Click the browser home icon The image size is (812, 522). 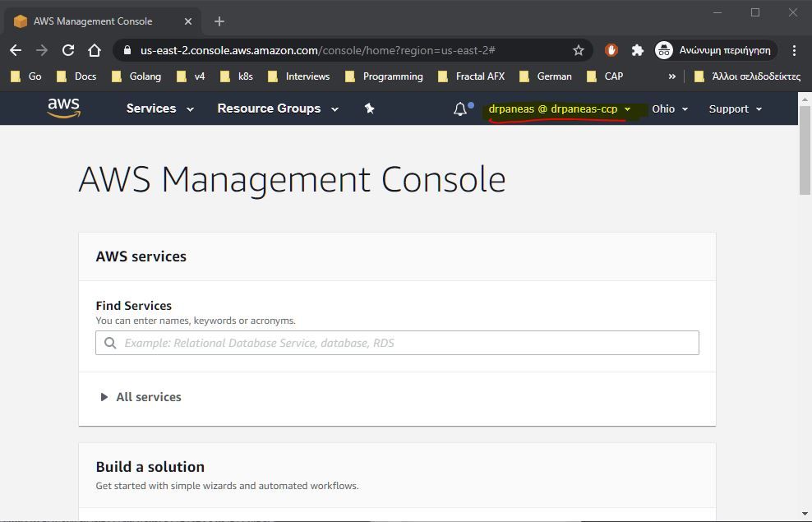pos(95,50)
